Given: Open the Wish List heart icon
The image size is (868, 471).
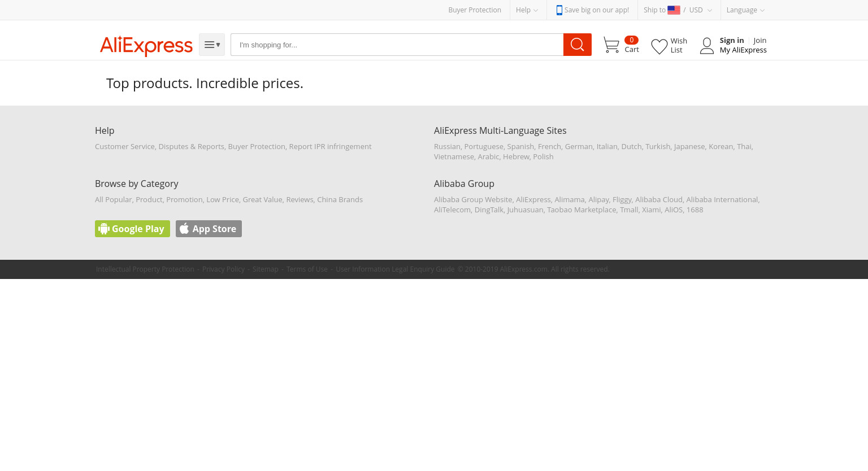Looking at the screenshot, I should 659,46.
